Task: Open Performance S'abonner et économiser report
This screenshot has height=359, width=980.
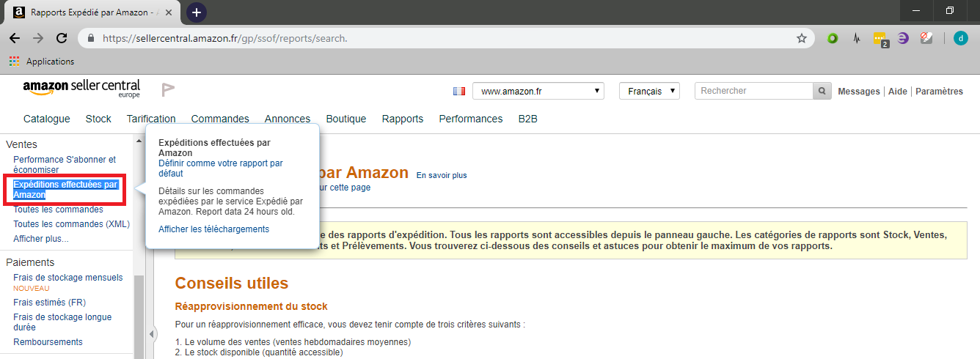Action: pos(65,164)
